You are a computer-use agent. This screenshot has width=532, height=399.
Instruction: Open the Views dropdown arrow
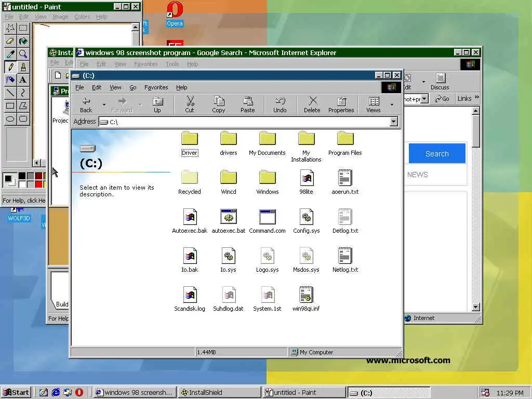[392, 104]
